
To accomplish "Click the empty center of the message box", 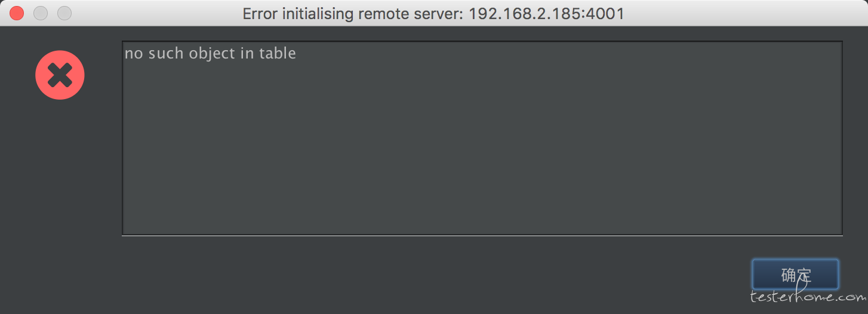I will (482, 138).
